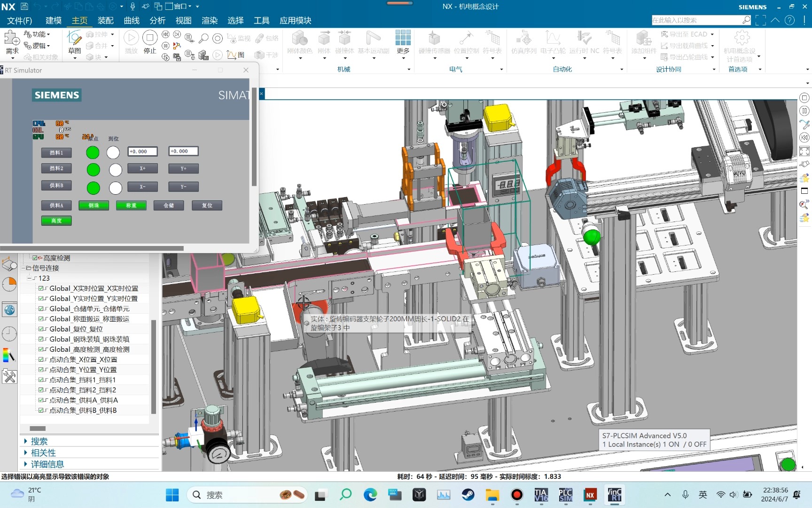Uncheck the Global_复位_复位 signal checkbox
This screenshot has height=508, width=812.
click(41, 329)
